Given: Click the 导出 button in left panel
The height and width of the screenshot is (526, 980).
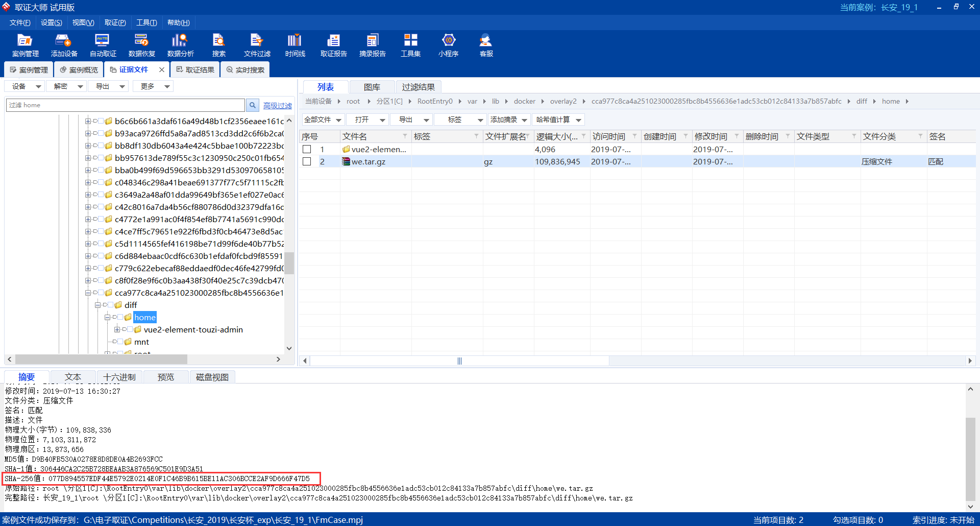Looking at the screenshot, I should (x=109, y=86).
